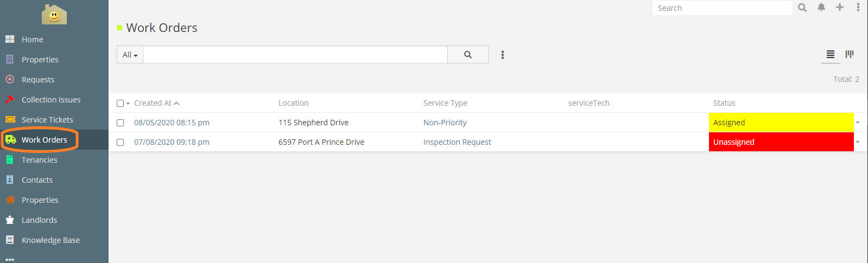This screenshot has width=868, height=263.
Task: Check the 6597 Port A Prince Drive row
Action: click(121, 142)
